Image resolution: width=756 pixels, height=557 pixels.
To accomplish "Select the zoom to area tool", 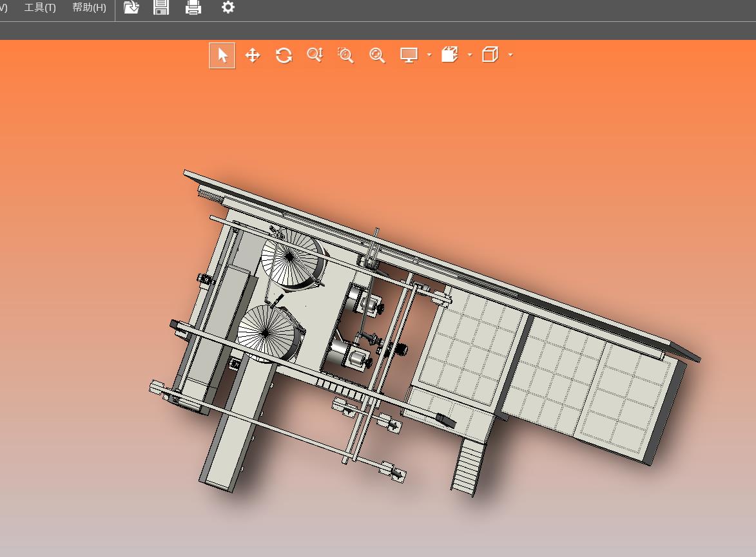I will tap(345, 55).
